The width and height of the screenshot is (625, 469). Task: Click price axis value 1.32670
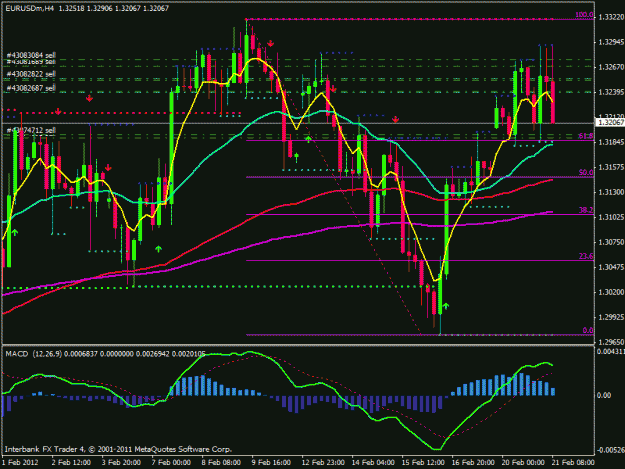point(611,67)
